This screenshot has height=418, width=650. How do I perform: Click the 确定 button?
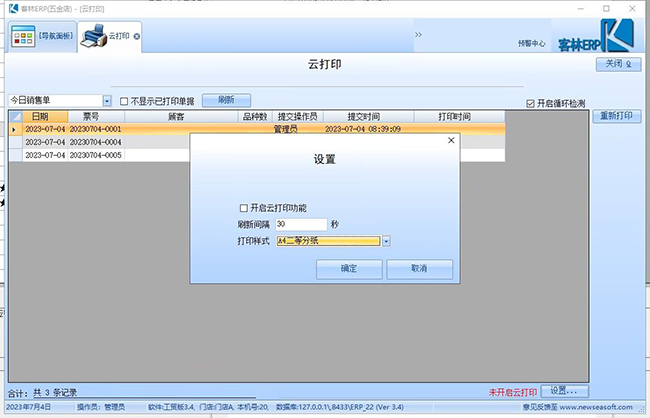pyautogui.click(x=349, y=269)
